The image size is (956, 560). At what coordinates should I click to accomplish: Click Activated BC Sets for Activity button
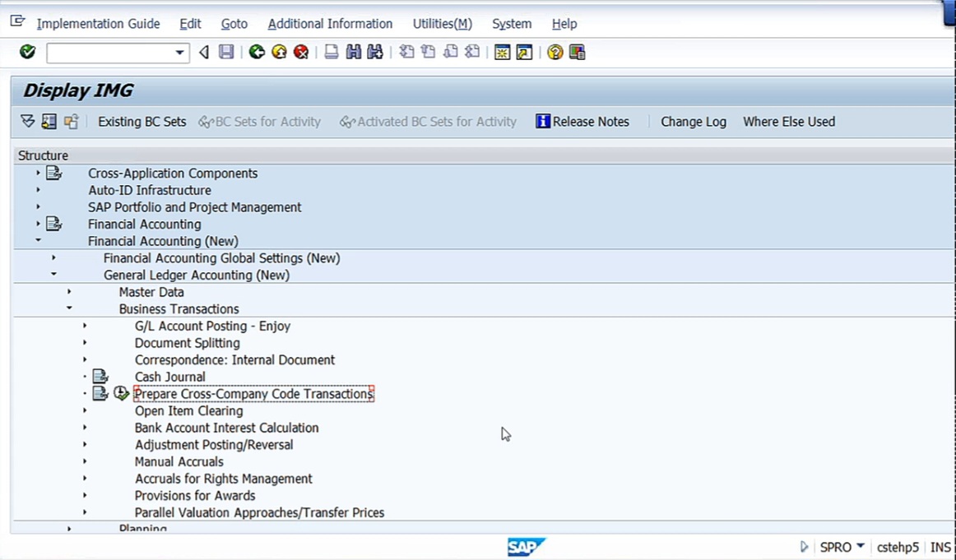tap(428, 121)
